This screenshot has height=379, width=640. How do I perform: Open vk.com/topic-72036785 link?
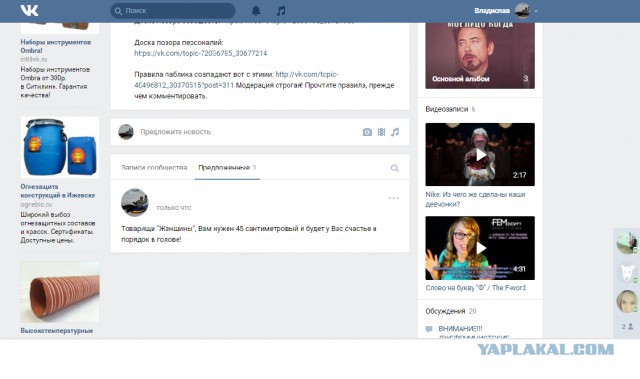[x=200, y=53]
